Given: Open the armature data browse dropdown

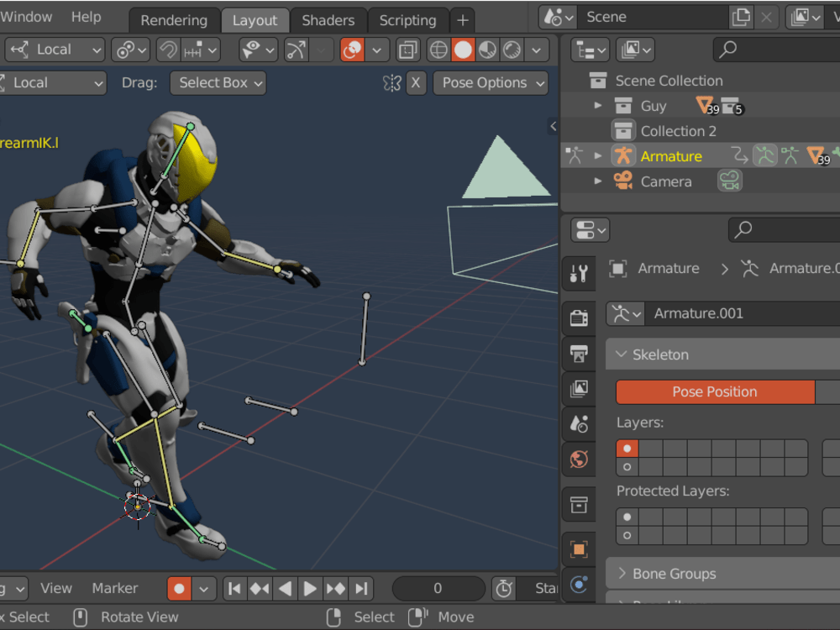Looking at the screenshot, I should [x=626, y=313].
